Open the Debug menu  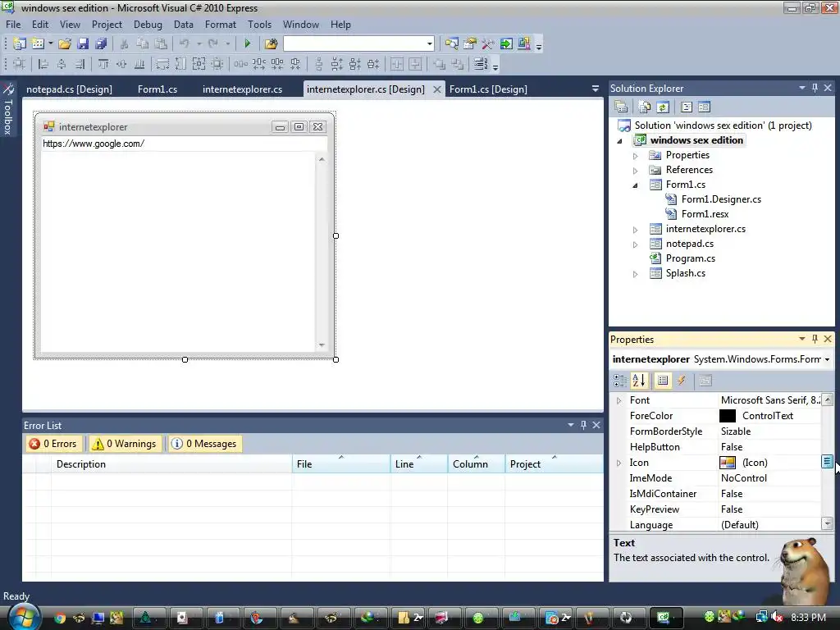click(148, 25)
